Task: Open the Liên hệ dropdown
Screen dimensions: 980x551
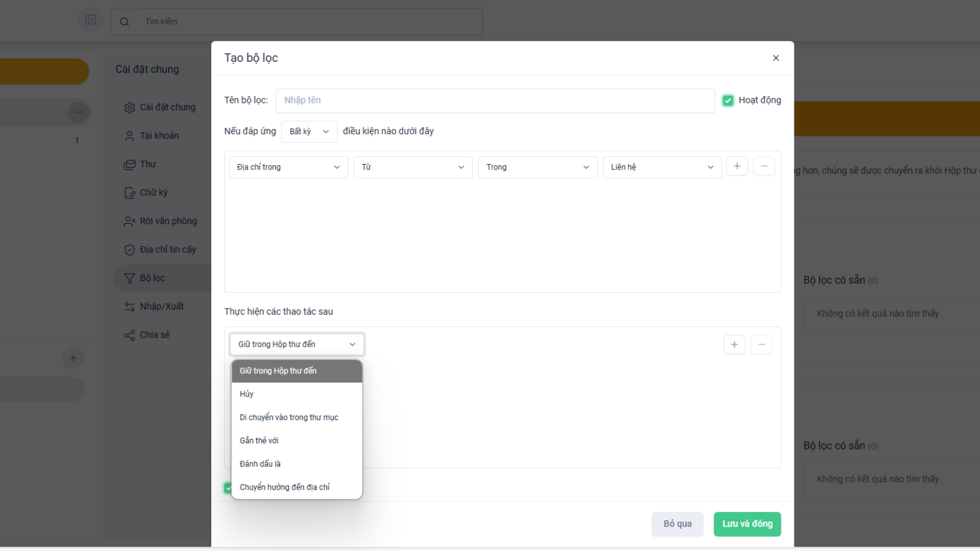Action: point(662,167)
